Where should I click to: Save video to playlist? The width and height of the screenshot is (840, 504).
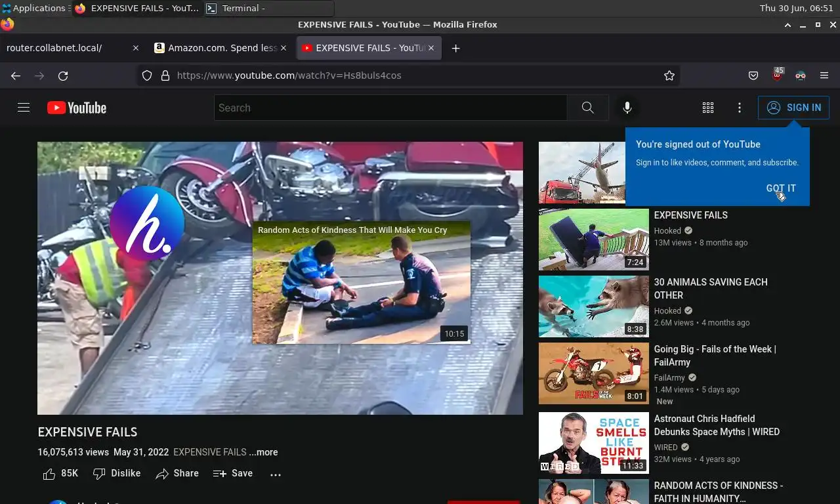(x=233, y=473)
